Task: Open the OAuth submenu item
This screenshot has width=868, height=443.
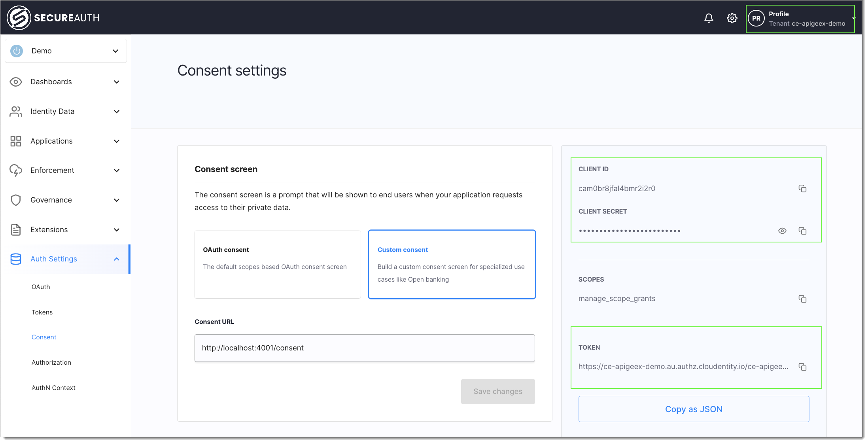Action: click(x=41, y=287)
